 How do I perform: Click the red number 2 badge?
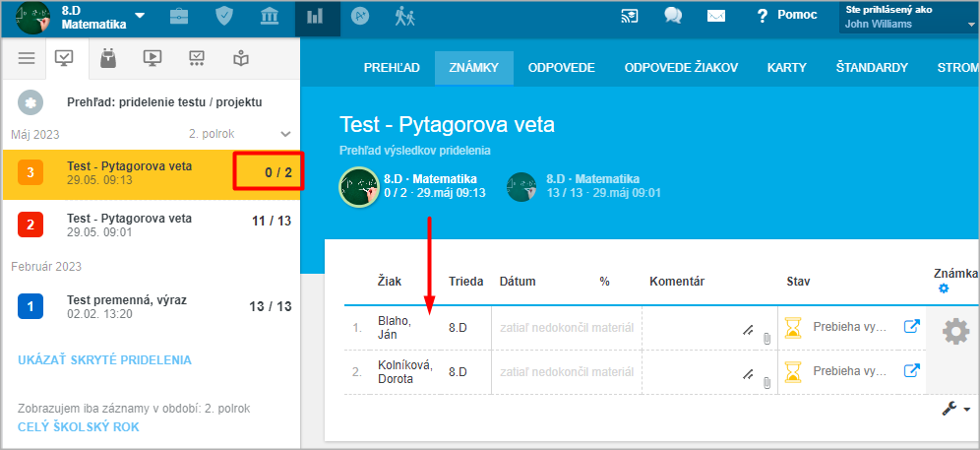(31, 225)
